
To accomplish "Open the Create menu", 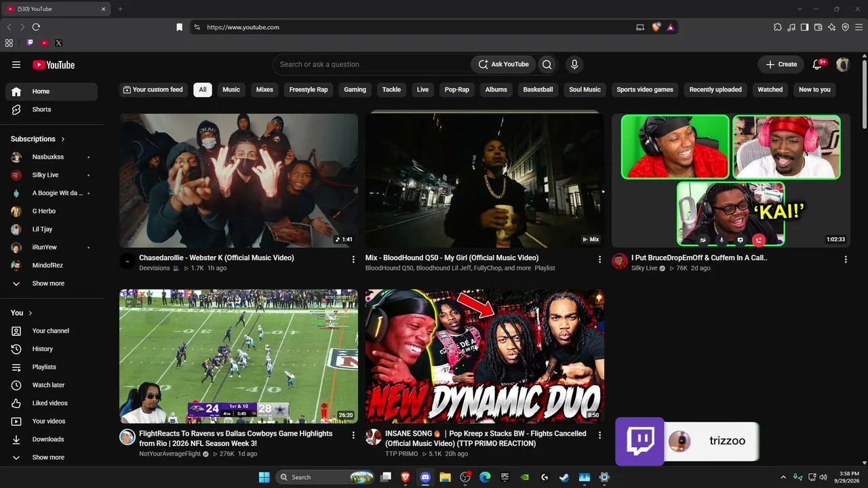I will pyautogui.click(x=781, y=64).
